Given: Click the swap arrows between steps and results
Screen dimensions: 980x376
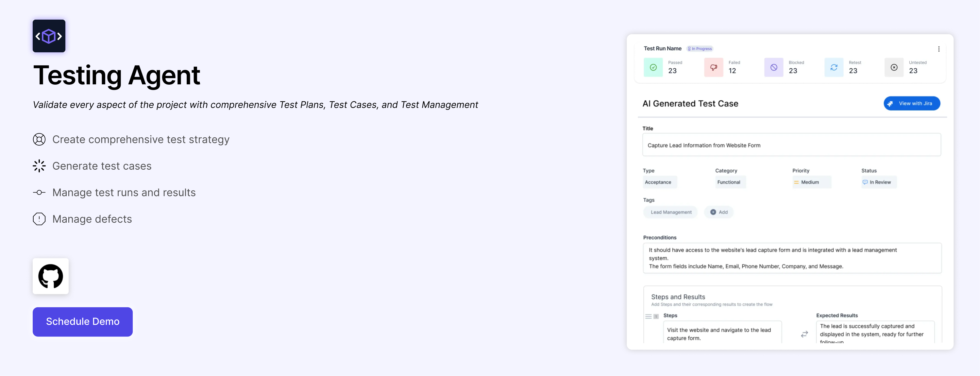Looking at the screenshot, I should click(804, 334).
